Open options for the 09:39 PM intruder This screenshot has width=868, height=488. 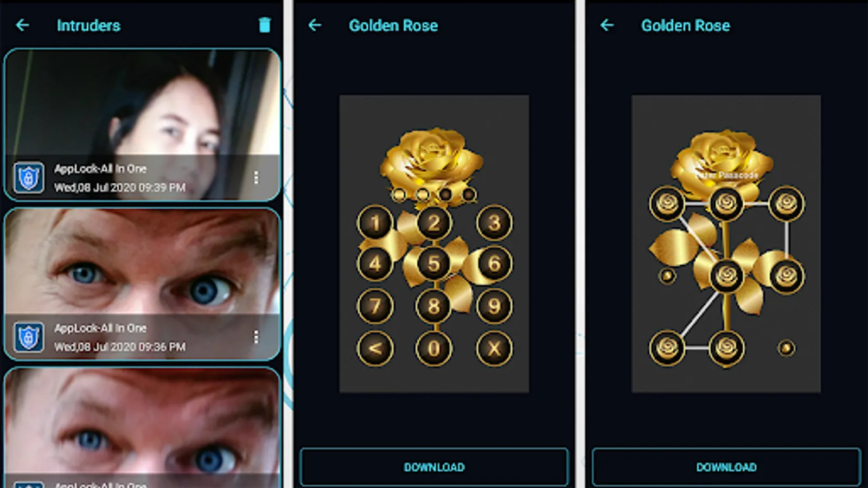pyautogui.click(x=256, y=177)
